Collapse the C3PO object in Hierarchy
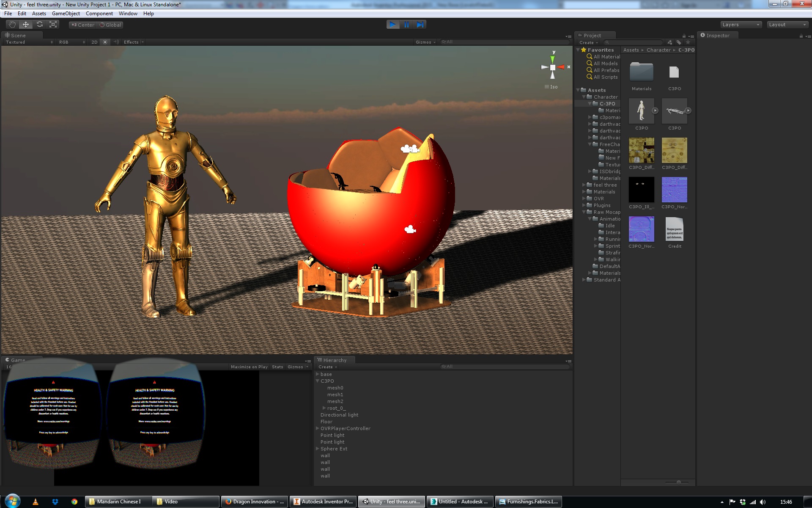The width and height of the screenshot is (812, 508). click(317, 381)
